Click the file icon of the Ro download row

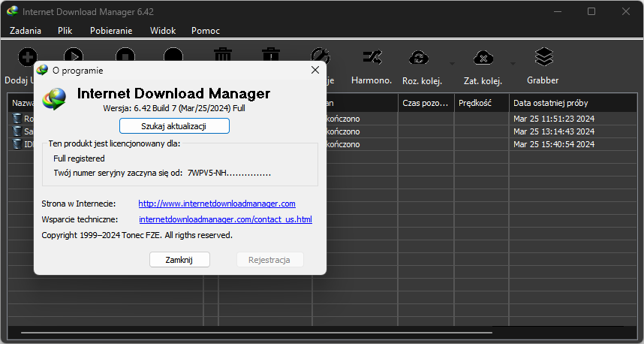[x=17, y=119]
